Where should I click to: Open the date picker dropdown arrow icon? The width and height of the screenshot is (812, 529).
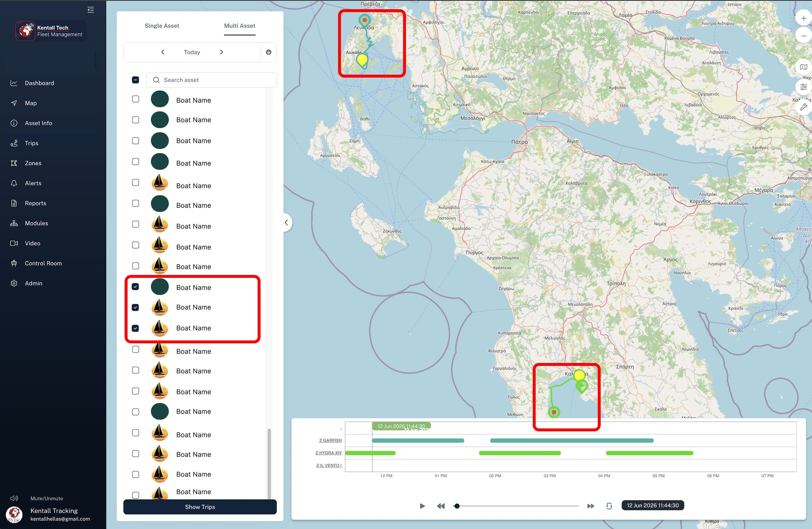[268, 52]
